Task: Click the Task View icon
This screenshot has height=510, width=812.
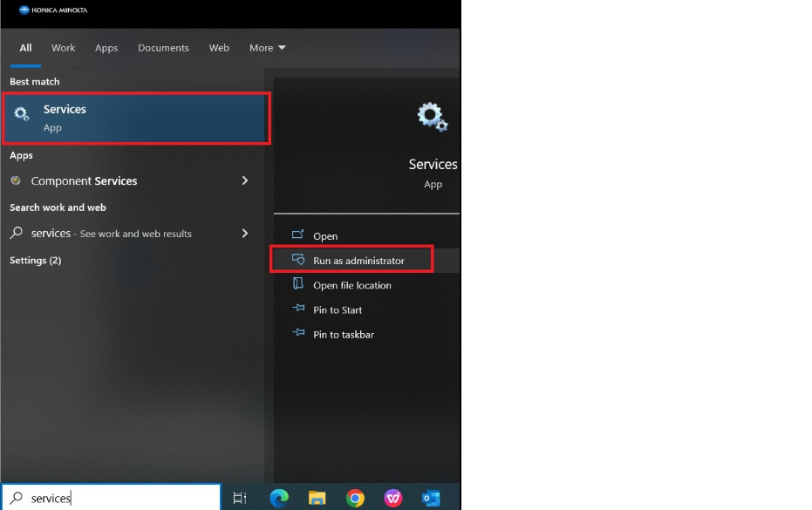Action: tap(239, 498)
